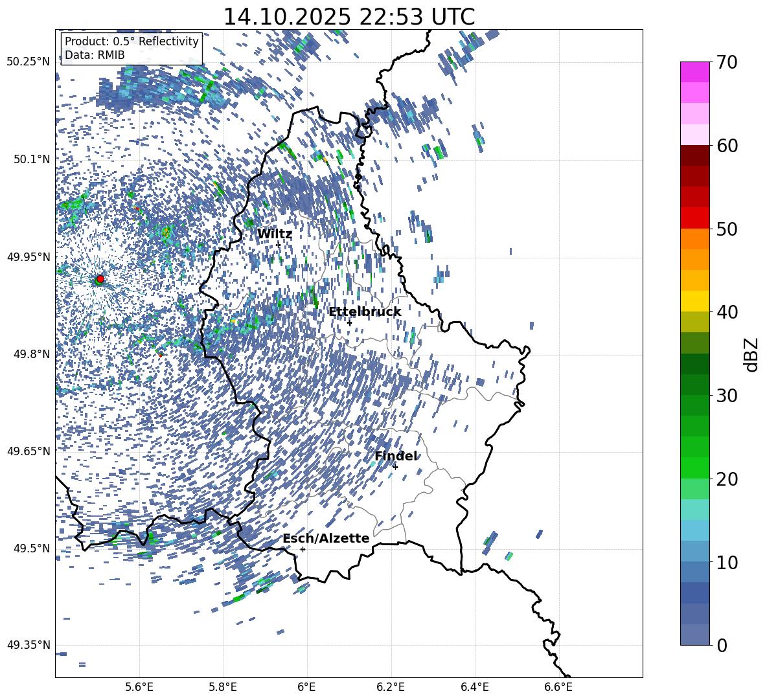767x700 pixels.
Task: Click the 49.5°N latitude label
Action: [x=32, y=548]
